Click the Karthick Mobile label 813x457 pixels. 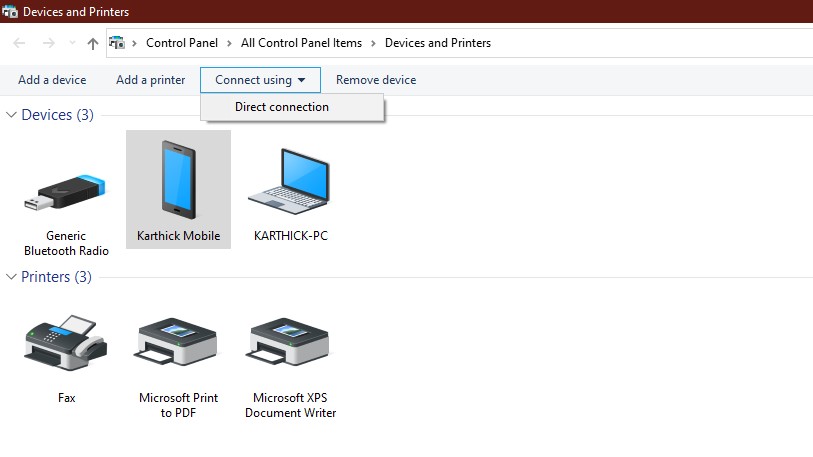point(178,236)
